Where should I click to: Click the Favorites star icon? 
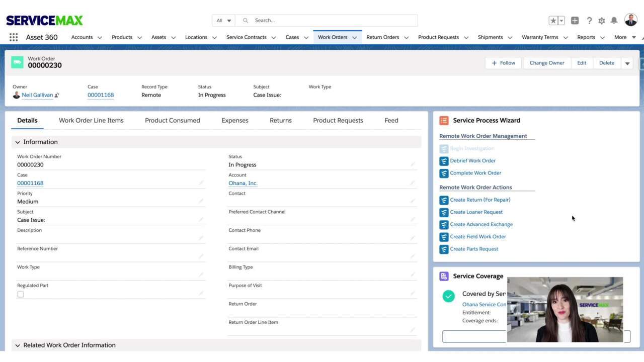[x=553, y=21]
